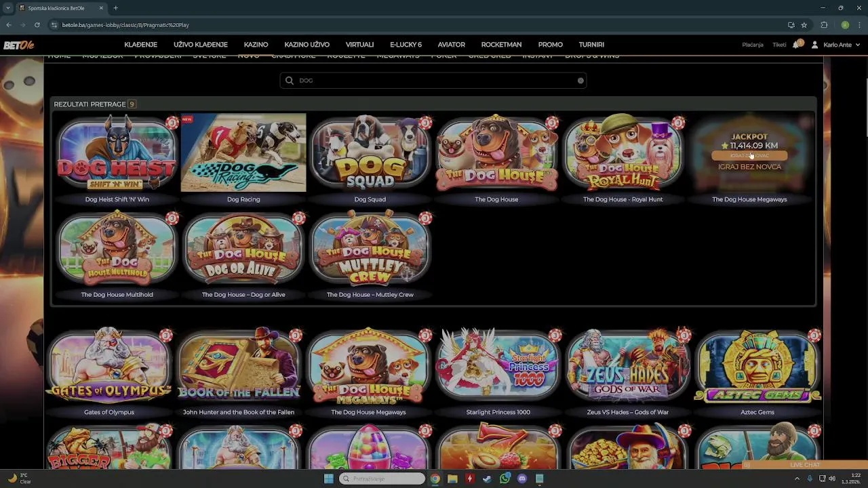The image size is (868, 488).
Task: Open Chrome from taskbar
Action: coord(435,479)
